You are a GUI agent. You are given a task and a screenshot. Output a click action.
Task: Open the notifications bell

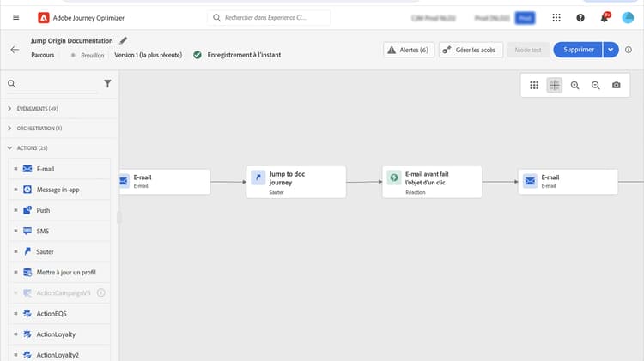(605, 17)
